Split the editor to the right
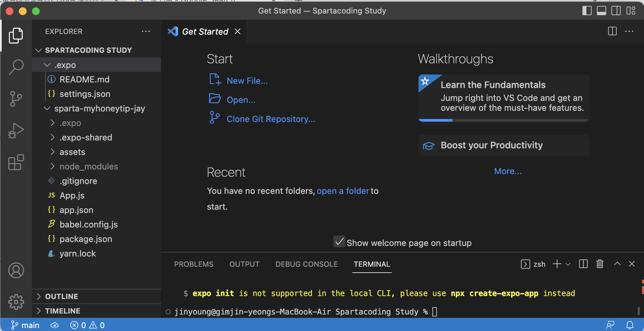Screen dimensions: 644x331 (612, 31)
